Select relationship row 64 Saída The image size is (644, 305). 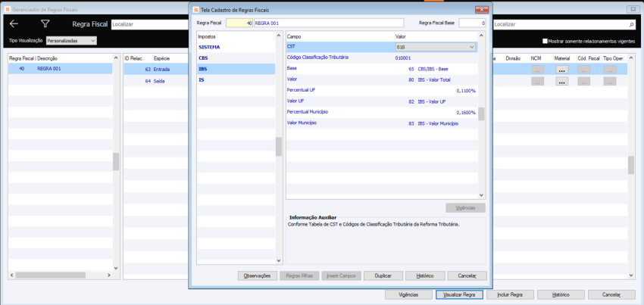[155, 81]
